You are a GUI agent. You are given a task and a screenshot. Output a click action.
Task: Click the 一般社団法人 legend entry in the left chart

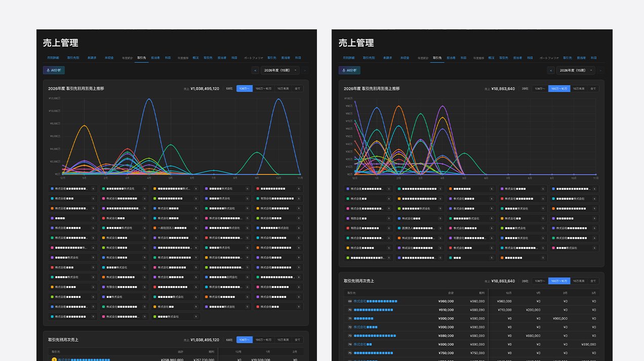coord(175,228)
